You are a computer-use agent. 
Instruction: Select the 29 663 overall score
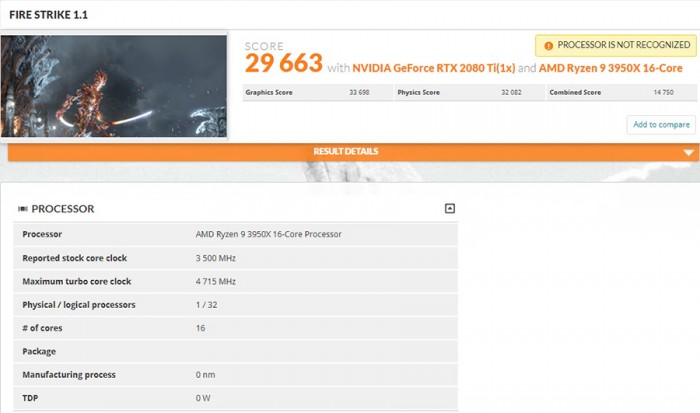[283, 63]
